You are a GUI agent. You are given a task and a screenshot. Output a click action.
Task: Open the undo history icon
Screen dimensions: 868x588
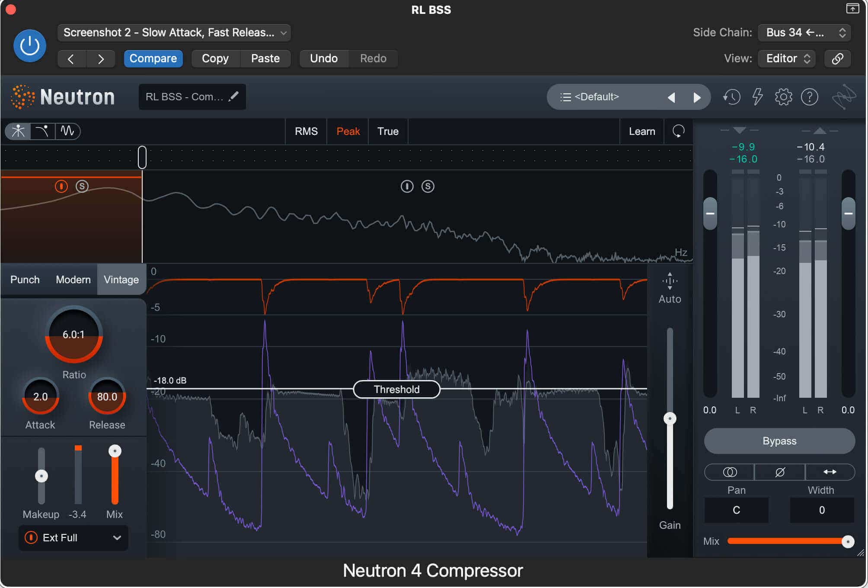(x=731, y=97)
